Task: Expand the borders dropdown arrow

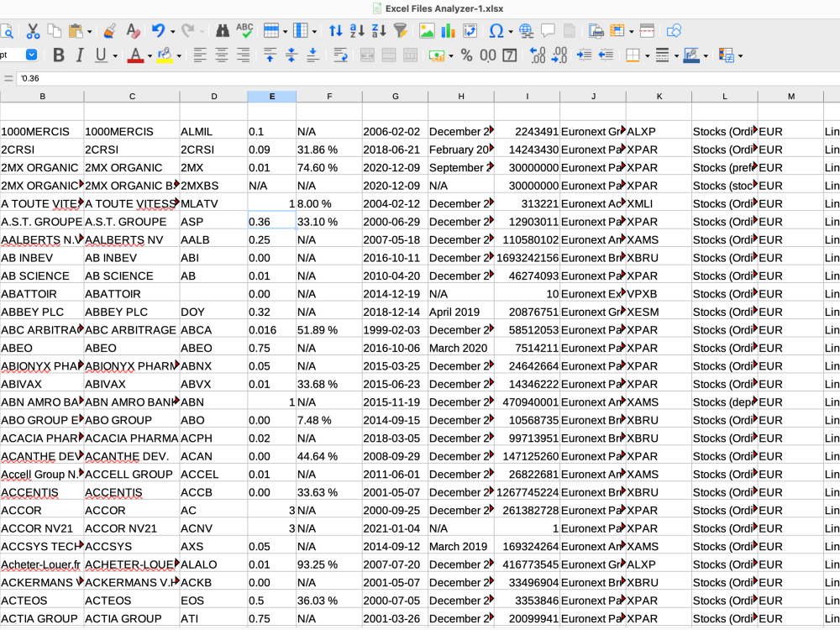Action: [647, 55]
